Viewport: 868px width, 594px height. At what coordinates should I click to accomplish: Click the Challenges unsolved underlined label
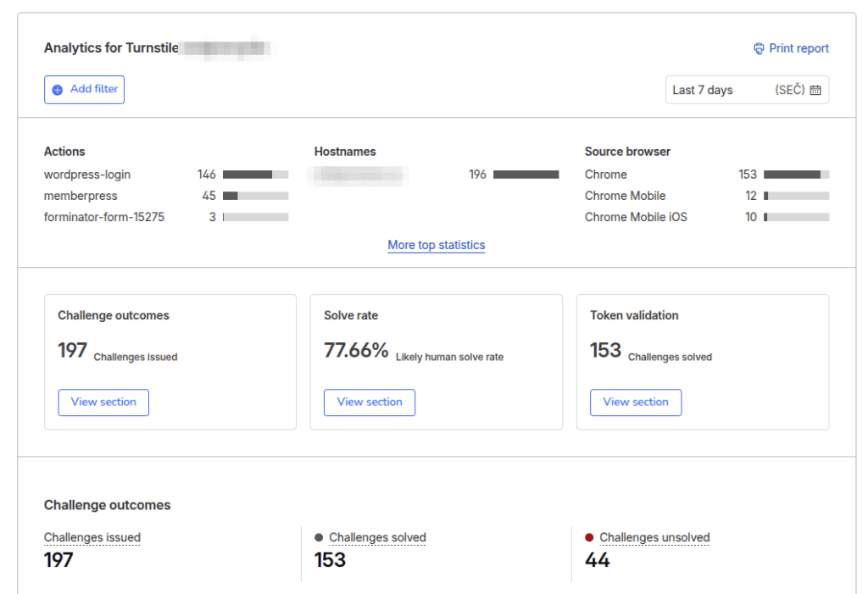tap(654, 537)
